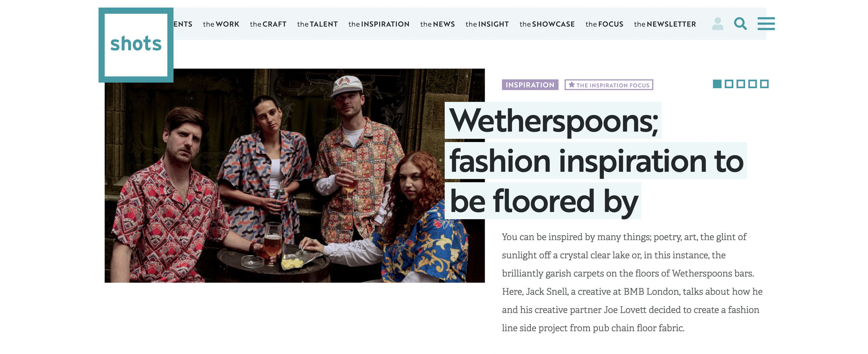Screen dimensions: 868x354
Task: Jump to the fifth carousel slide indicator
Action: (764, 84)
